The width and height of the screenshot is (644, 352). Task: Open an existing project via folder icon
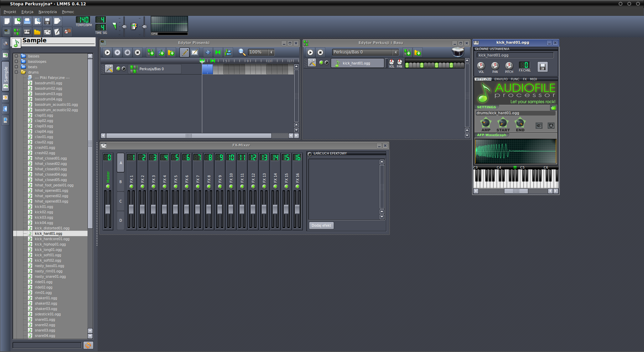(x=27, y=21)
